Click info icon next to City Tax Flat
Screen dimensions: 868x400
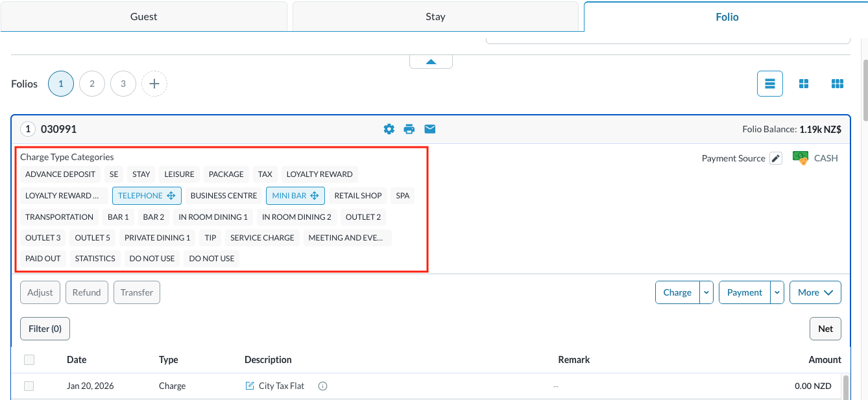click(x=323, y=386)
